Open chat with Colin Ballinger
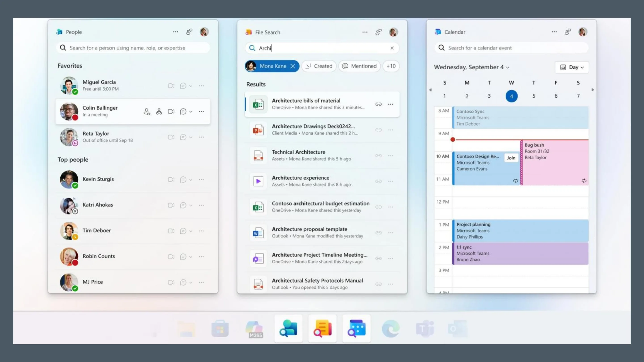This screenshot has width=644, height=362. [183, 112]
